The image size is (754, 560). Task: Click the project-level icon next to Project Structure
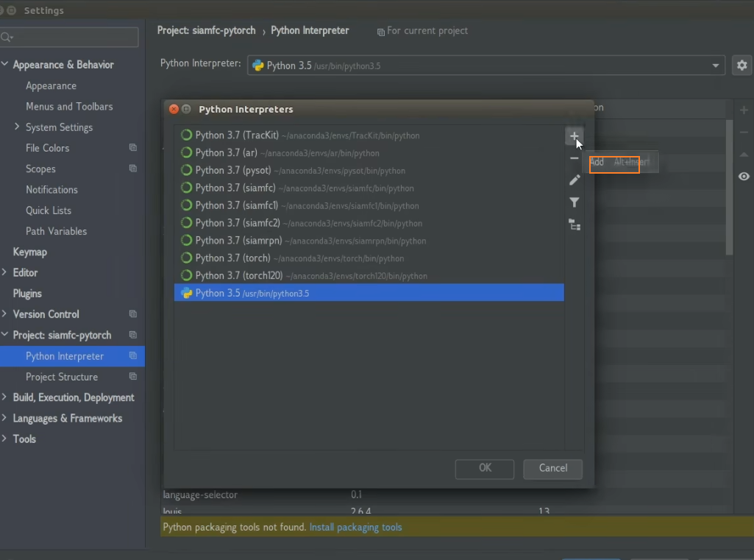[133, 377]
